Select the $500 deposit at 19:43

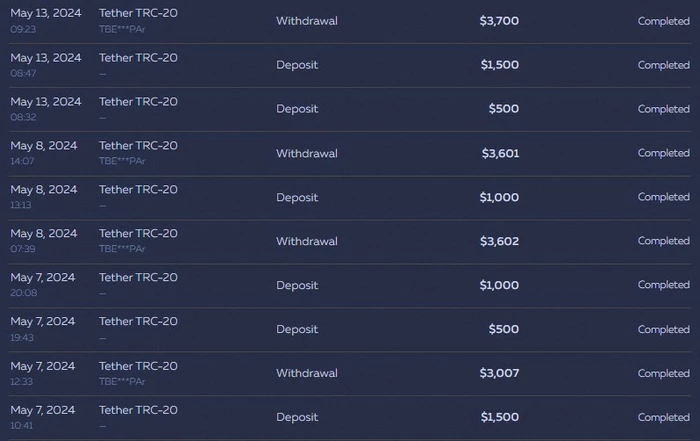[504, 329]
